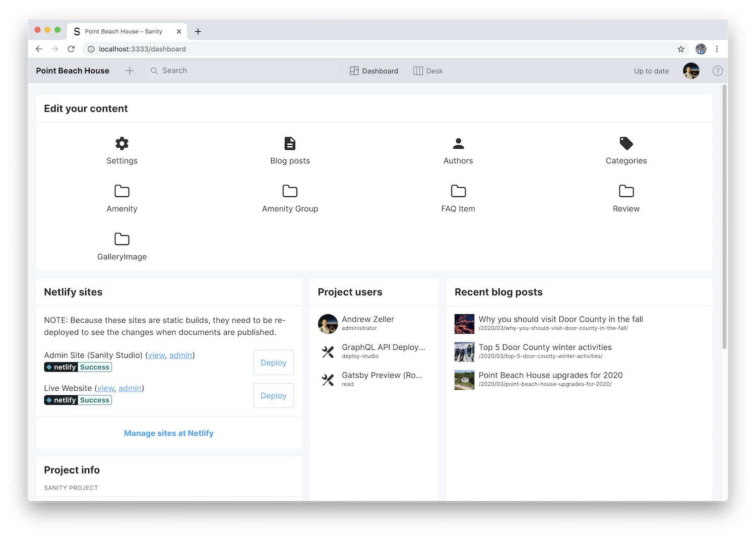
Task: Open the FAQ Item folder icon
Action: coord(458,191)
